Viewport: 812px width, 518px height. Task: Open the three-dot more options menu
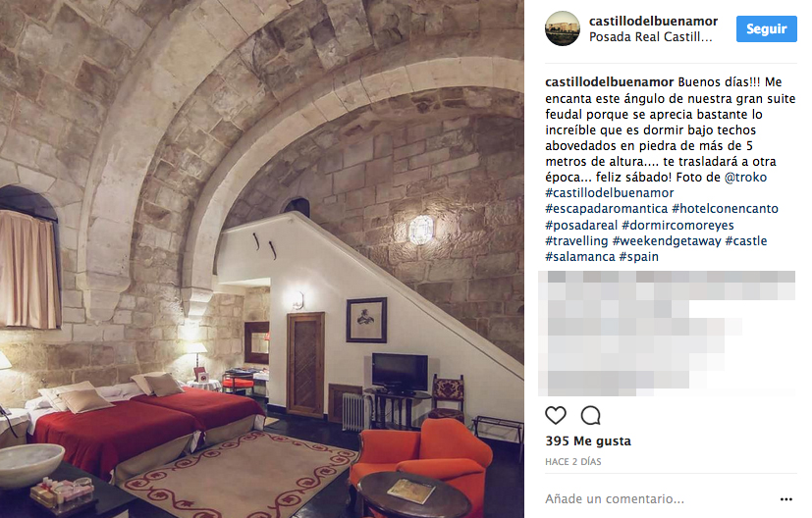786,499
